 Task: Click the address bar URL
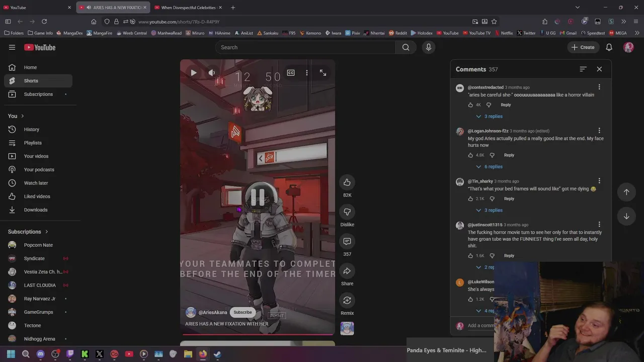pos(179,22)
